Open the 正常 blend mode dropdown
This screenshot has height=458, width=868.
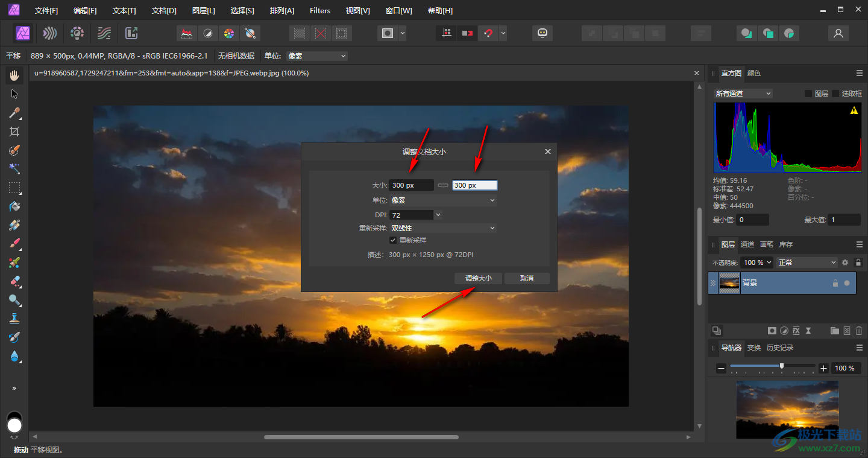(x=807, y=262)
